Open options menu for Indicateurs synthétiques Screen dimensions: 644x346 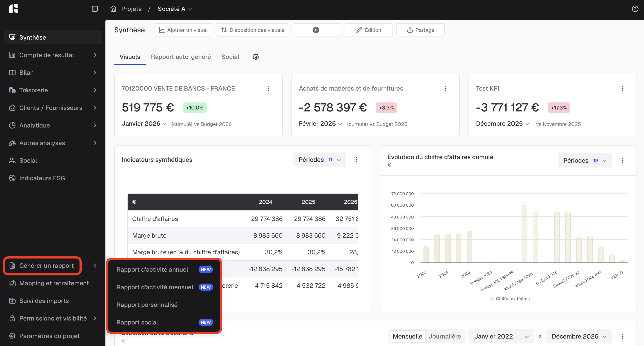tap(356, 160)
